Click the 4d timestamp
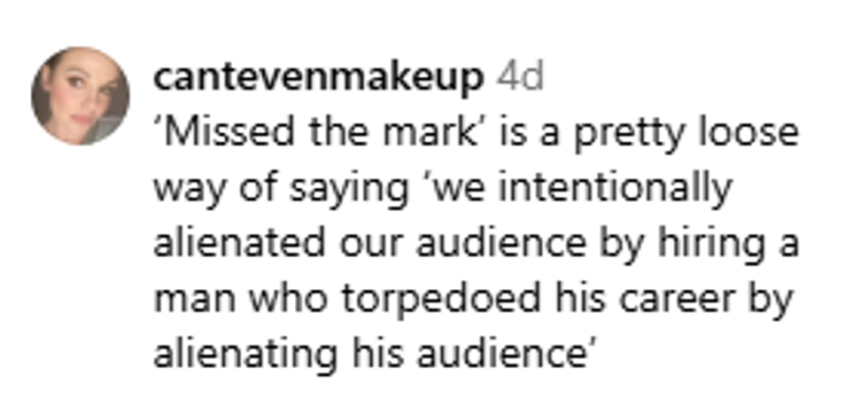 coord(519,78)
